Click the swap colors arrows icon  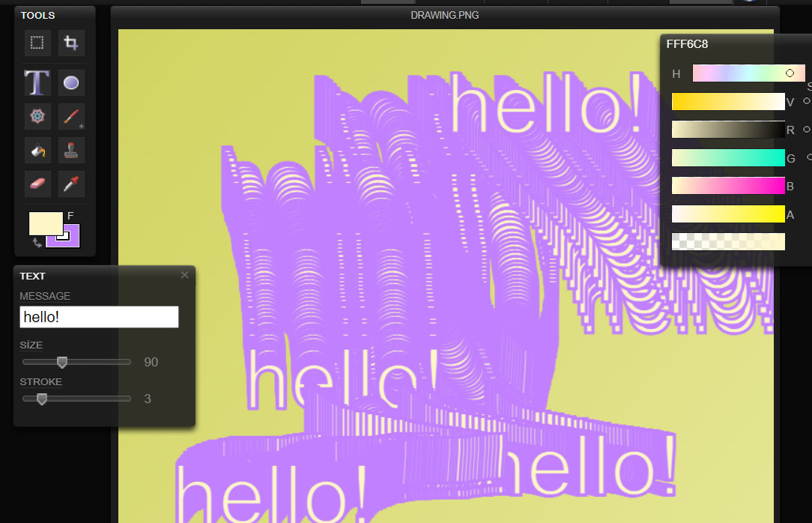tap(37, 242)
